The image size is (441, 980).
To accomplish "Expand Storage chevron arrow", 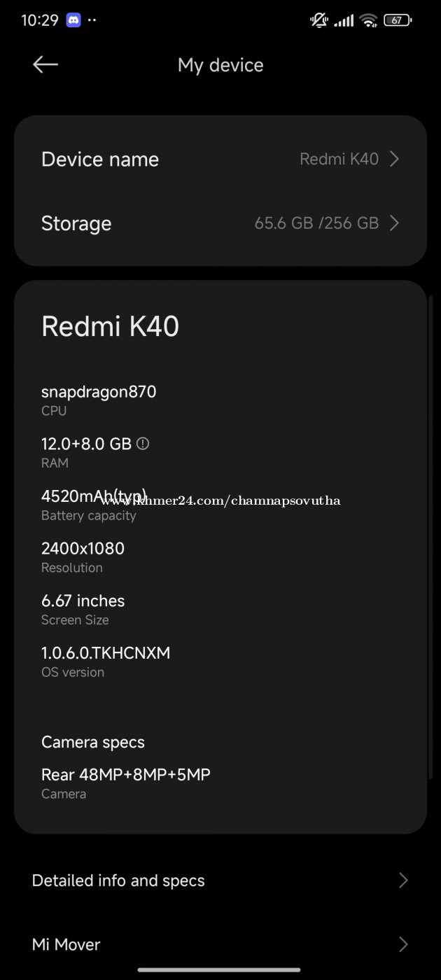I will coord(394,223).
